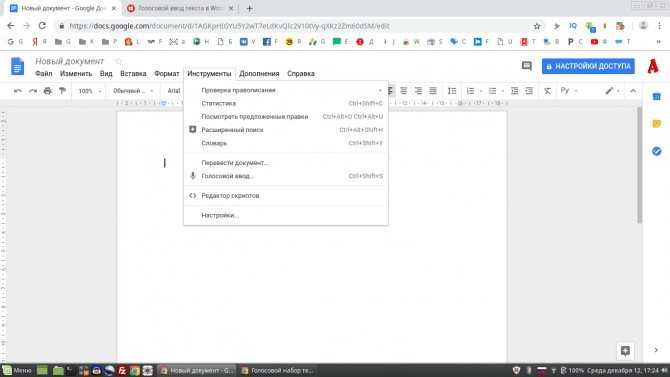Image resolution: width=670 pixels, height=377 pixels.
Task: Open the zoom 100% dropdown
Action: point(89,91)
